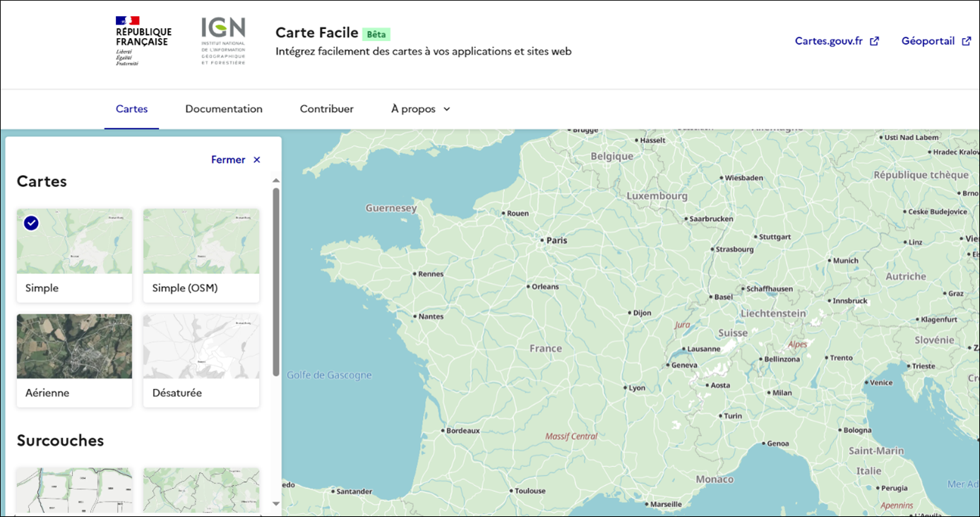Image resolution: width=980 pixels, height=517 pixels.
Task: Select the first Surcouches parcel overlay thumbnail
Action: [x=74, y=490]
